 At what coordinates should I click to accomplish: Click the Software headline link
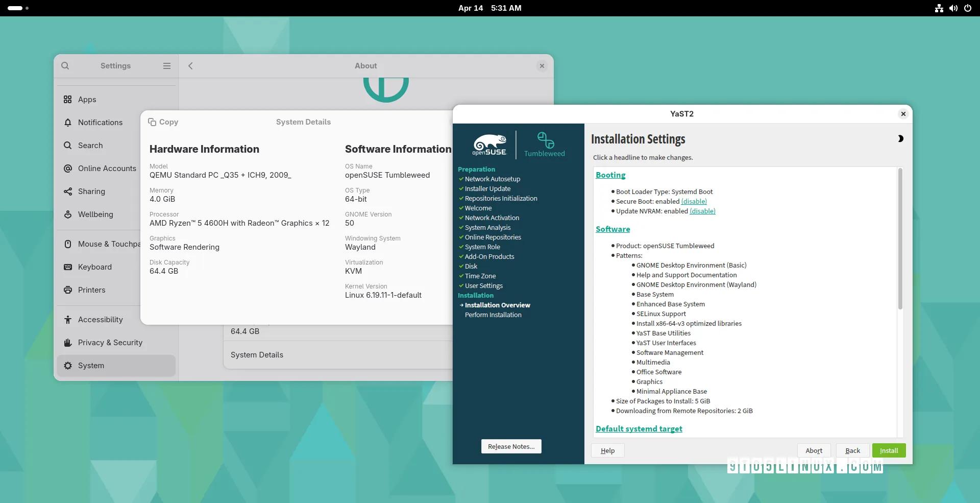click(x=612, y=229)
